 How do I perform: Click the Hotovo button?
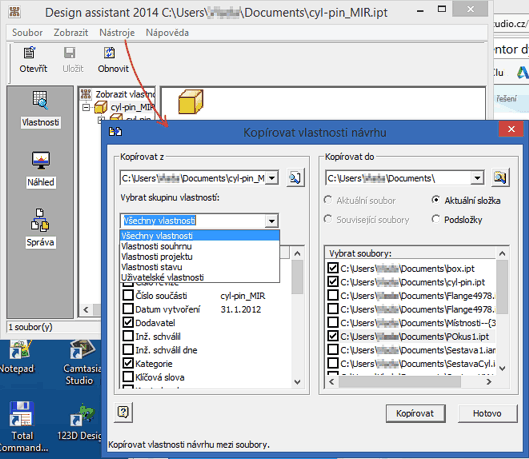pyautogui.click(x=487, y=413)
